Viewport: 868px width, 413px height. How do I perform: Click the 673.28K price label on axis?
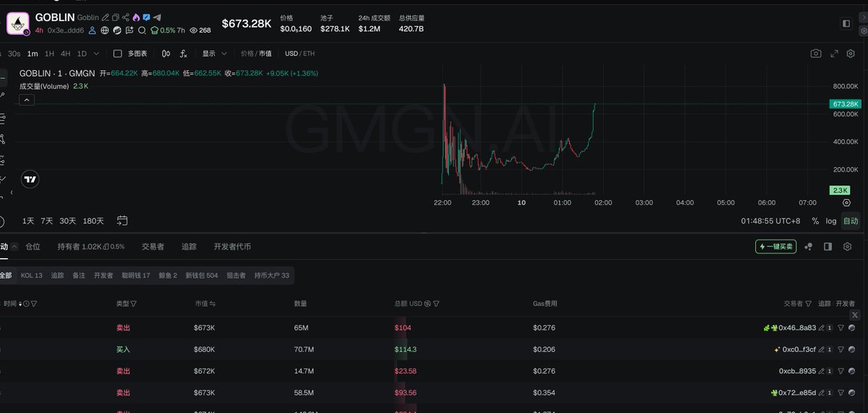pyautogui.click(x=846, y=104)
